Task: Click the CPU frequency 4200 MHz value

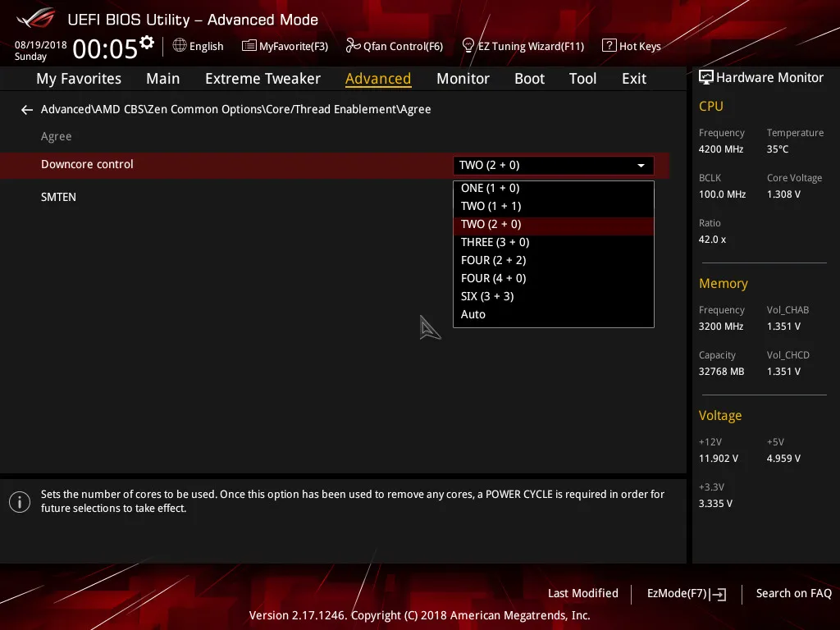Action: tap(720, 149)
